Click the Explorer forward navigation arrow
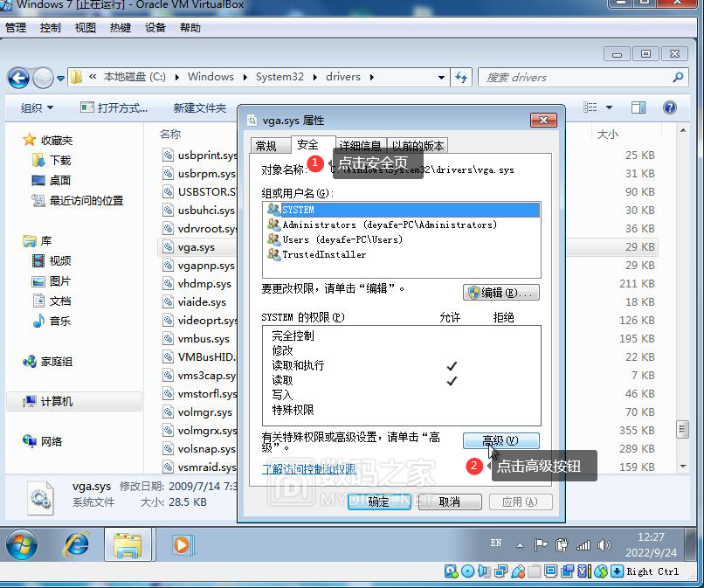Viewport: 704px width, 588px height. [43, 78]
